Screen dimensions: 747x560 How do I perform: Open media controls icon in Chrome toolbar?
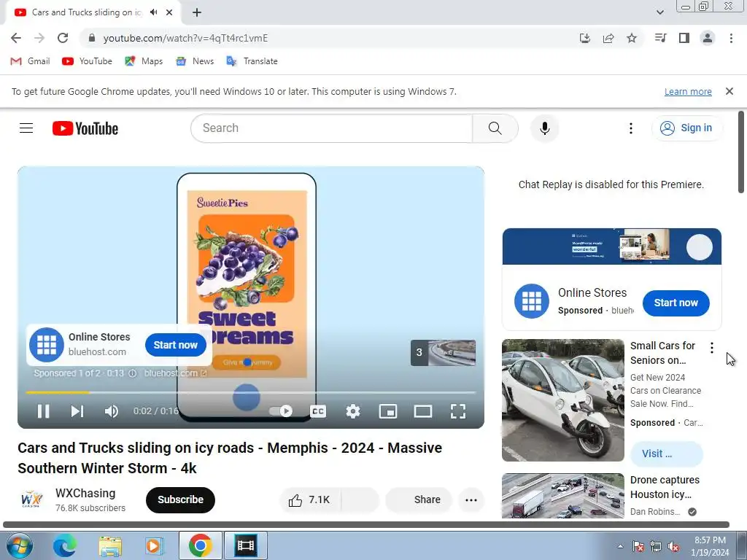[x=661, y=38]
